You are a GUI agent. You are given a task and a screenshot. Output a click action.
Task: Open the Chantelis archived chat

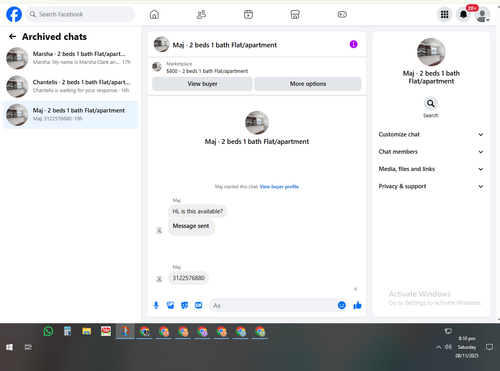(x=71, y=86)
